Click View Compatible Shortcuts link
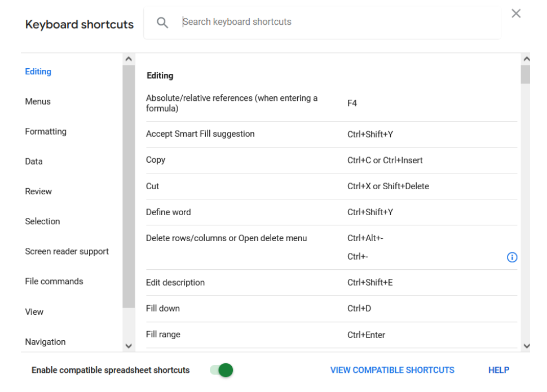The height and width of the screenshot is (392, 547). [x=392, y=370]
